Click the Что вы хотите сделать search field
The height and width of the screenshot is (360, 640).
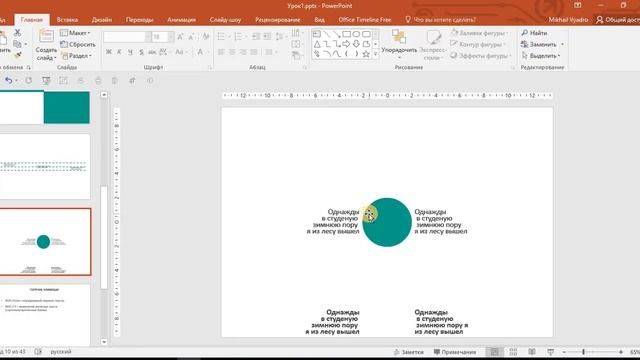click(440, 20)
